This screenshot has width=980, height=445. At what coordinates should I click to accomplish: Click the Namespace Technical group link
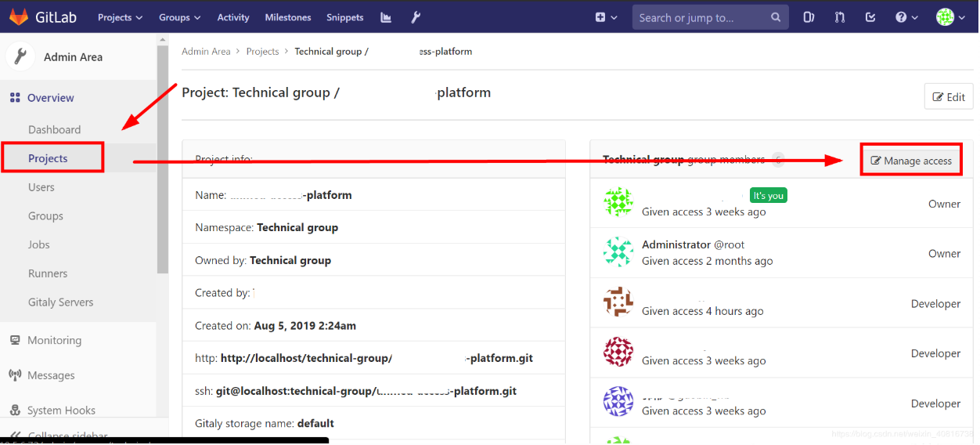click(297, 227)
